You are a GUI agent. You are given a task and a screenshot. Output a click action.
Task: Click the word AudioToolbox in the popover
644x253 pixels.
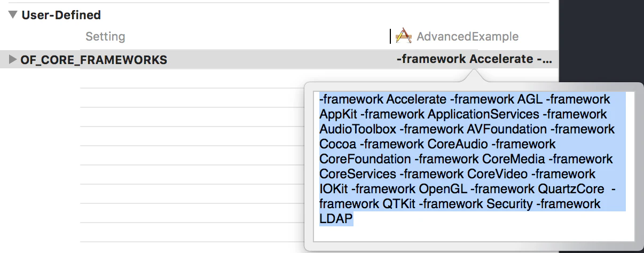[x=358, y=129]
